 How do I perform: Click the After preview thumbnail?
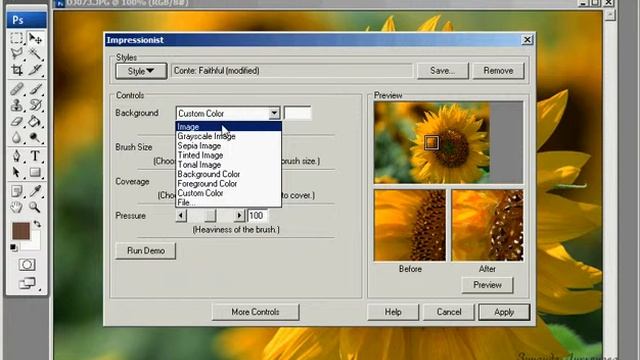tap(487, 225)
